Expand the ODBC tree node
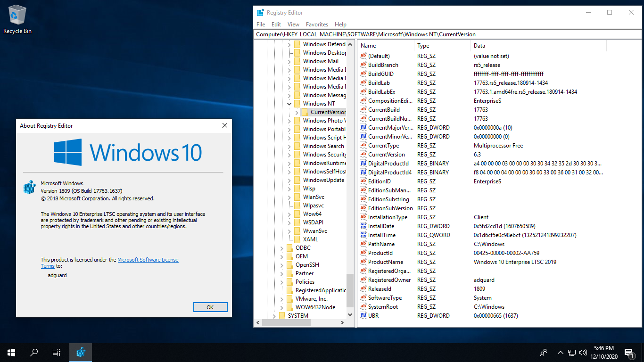644x362 pixels. 281,247
